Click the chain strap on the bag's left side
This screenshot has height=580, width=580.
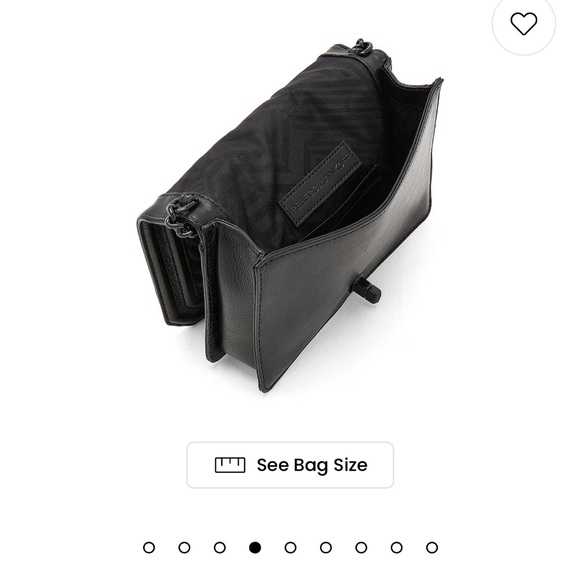(181, 216)
